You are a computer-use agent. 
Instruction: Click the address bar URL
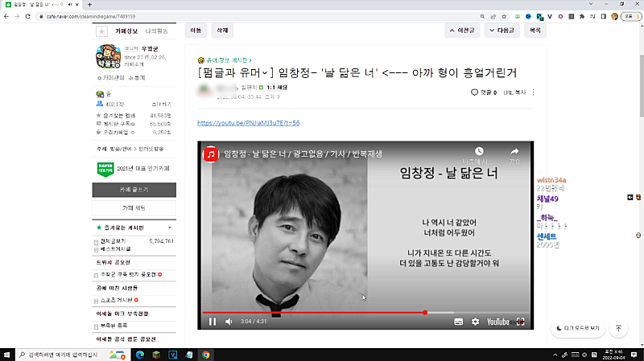pyautogui.click(x=91, y=16)
